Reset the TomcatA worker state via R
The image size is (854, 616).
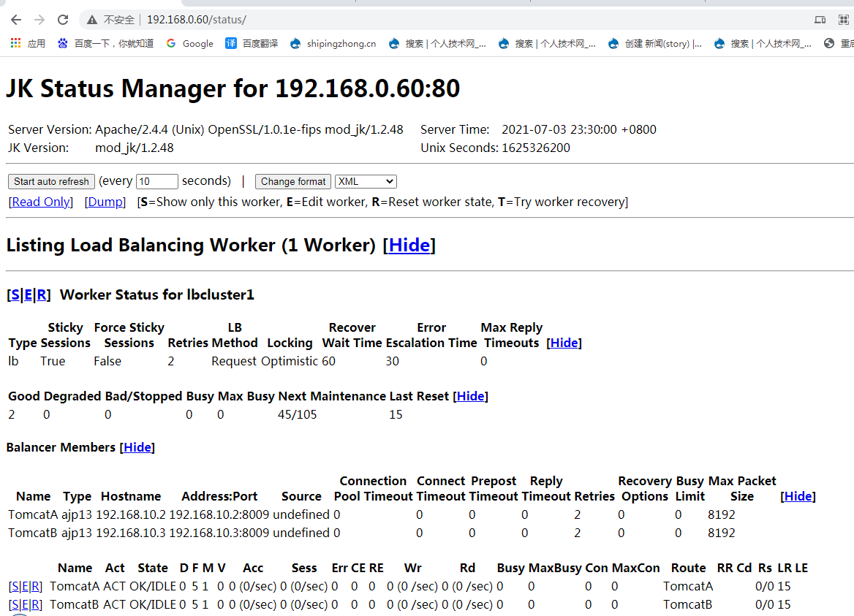click(37, 586)
